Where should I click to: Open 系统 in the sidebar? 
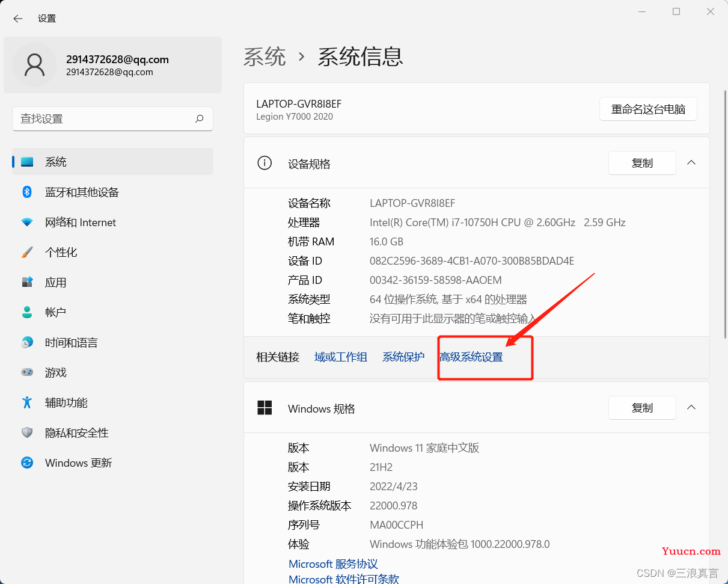tap(113, 162)
